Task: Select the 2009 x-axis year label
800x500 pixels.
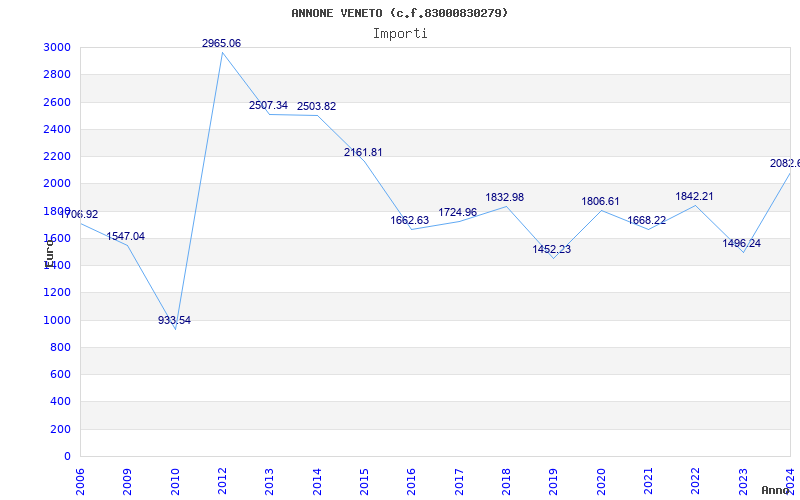Action: (128, 482)
